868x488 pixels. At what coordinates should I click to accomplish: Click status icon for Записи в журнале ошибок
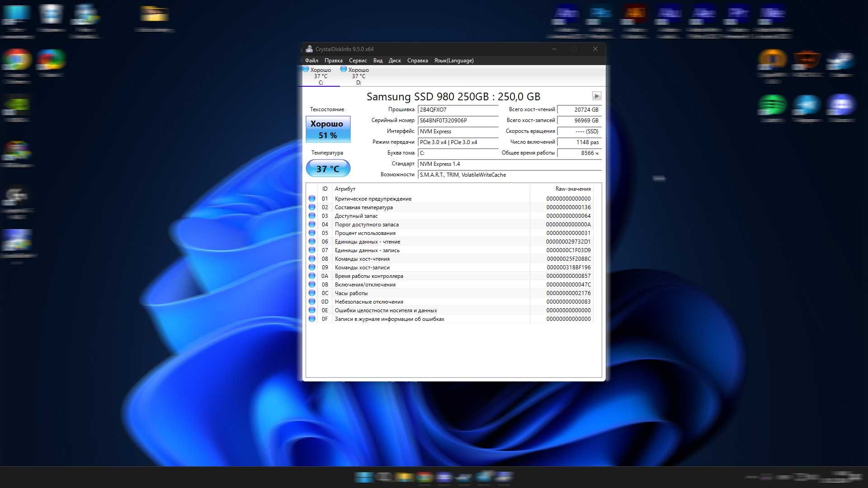click(312, 319)
